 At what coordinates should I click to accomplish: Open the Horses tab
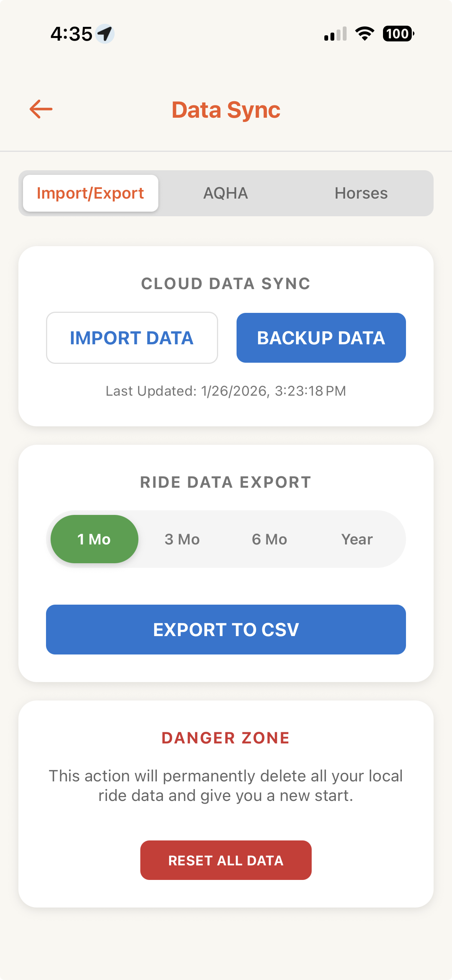pyautogui.click(x=361, y=193)
